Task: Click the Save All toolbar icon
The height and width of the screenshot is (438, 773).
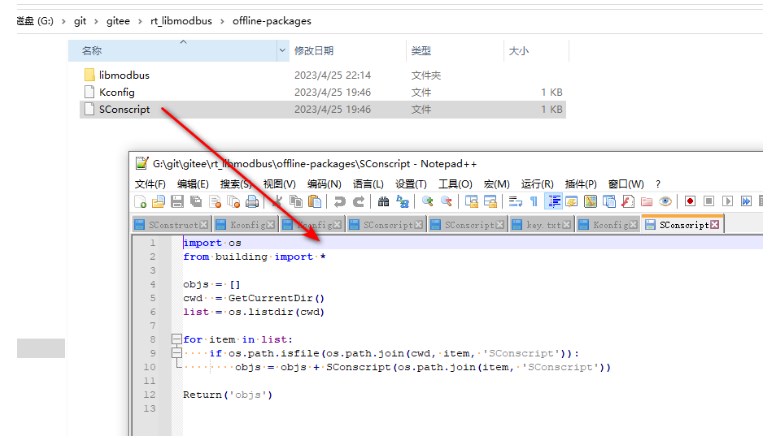Action: pos(196,202)
